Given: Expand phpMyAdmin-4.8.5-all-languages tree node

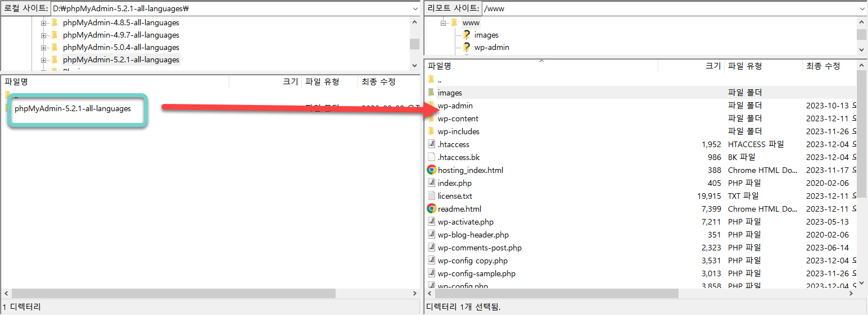Looking at the screenshot, I should coord(44,23).
